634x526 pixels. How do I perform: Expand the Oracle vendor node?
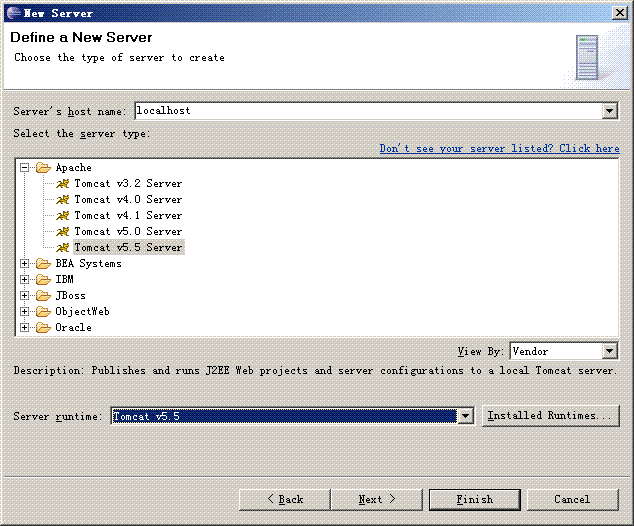pyautogui.click(x=25, y=327)
